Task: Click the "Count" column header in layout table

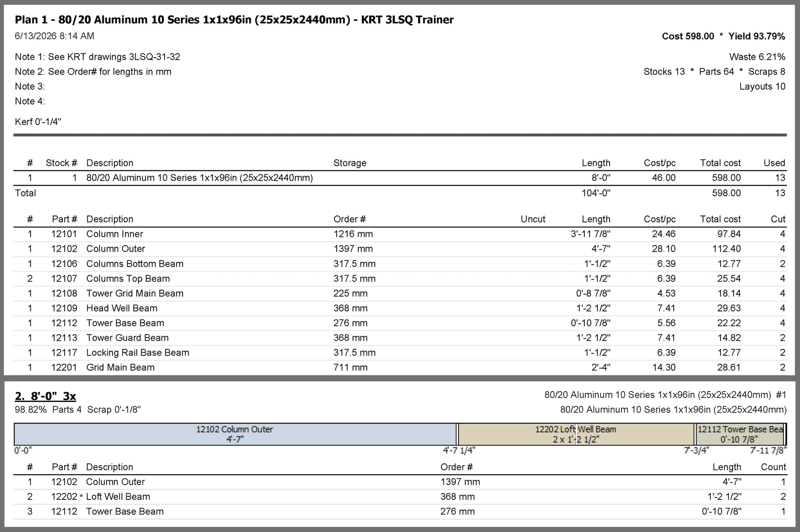Action: coord(773,467)
